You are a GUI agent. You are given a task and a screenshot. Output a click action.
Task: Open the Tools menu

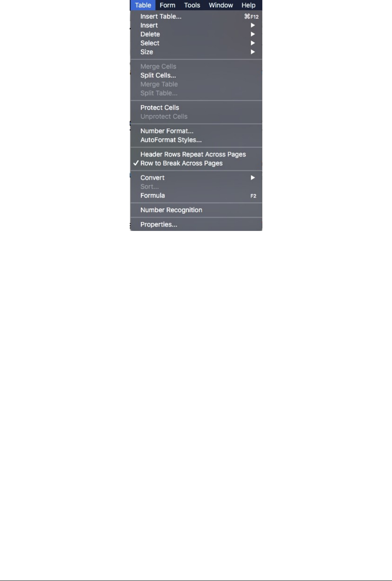click(192, 5)
